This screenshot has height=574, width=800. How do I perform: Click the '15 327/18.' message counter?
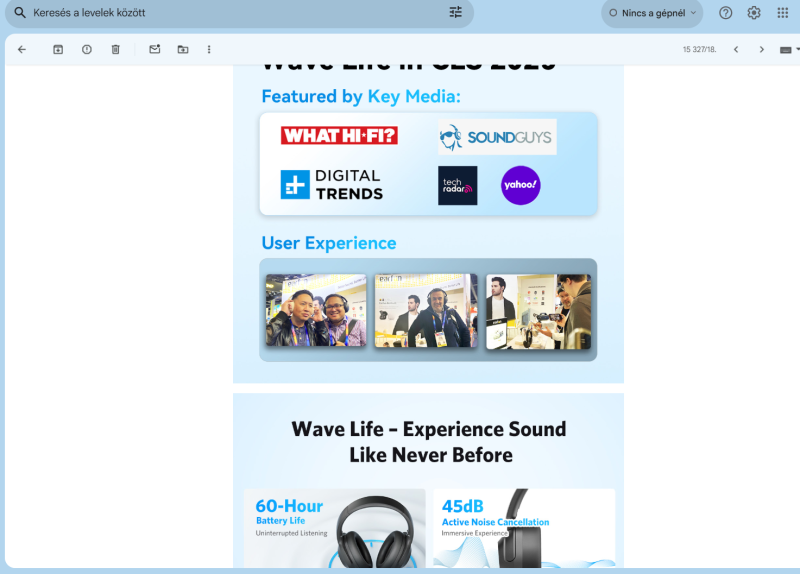(699, 49)
